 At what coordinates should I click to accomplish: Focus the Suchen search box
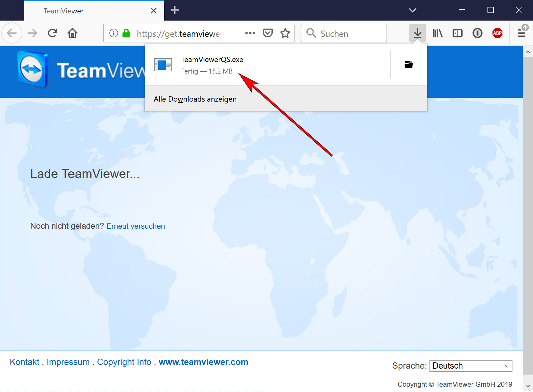pyautogui.click(x=344, y=33)
